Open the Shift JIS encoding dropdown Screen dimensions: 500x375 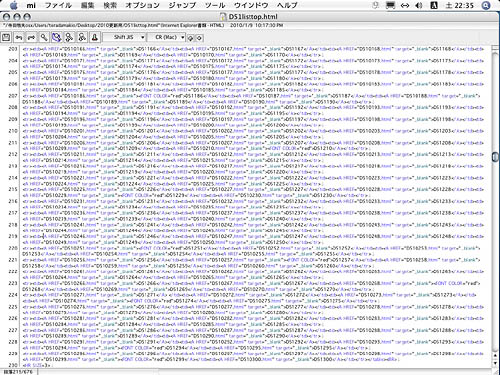pos(124,37)
